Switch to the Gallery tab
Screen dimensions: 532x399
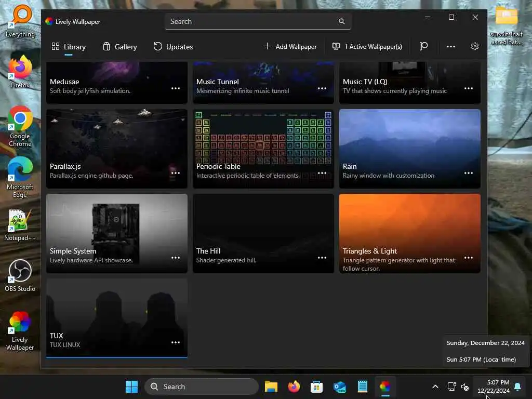[120, 47]
